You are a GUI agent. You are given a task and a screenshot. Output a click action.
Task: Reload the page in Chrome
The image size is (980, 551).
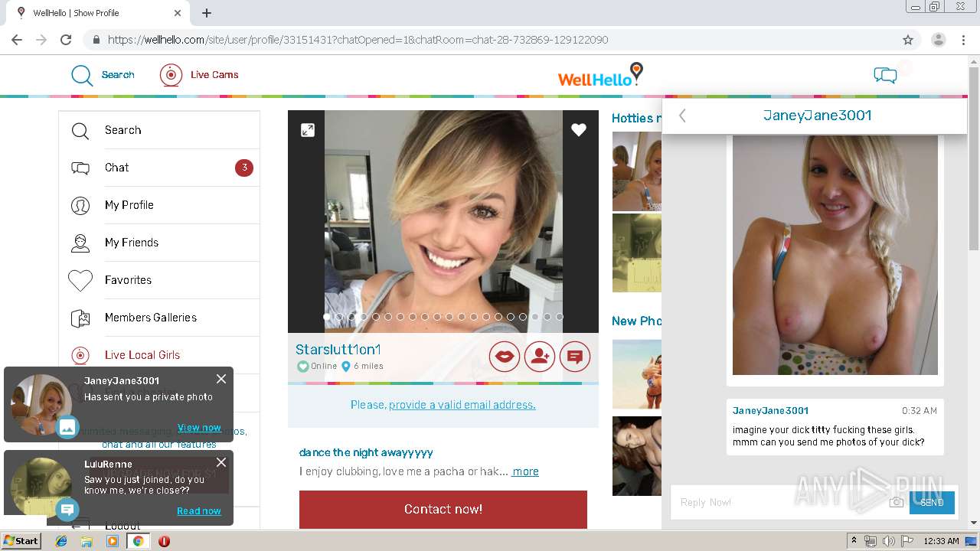(x=66, y=40)
